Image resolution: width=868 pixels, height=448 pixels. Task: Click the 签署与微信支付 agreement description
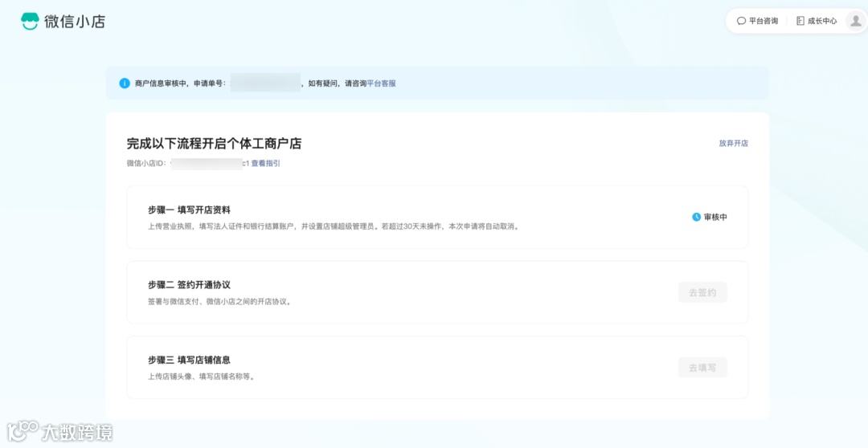219,302
